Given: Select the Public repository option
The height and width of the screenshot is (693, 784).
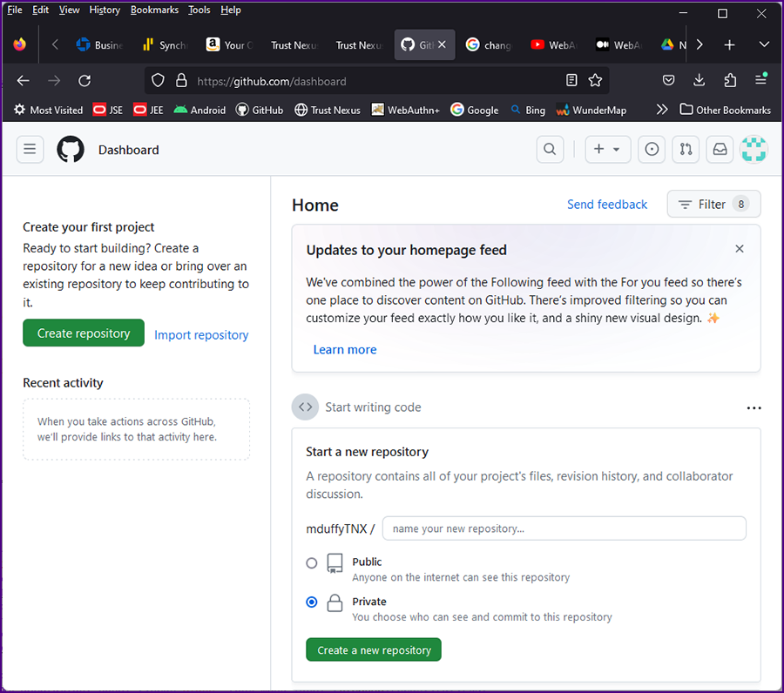Looking at the screenshot, I should pyautogui.click(x=312, y=563).
